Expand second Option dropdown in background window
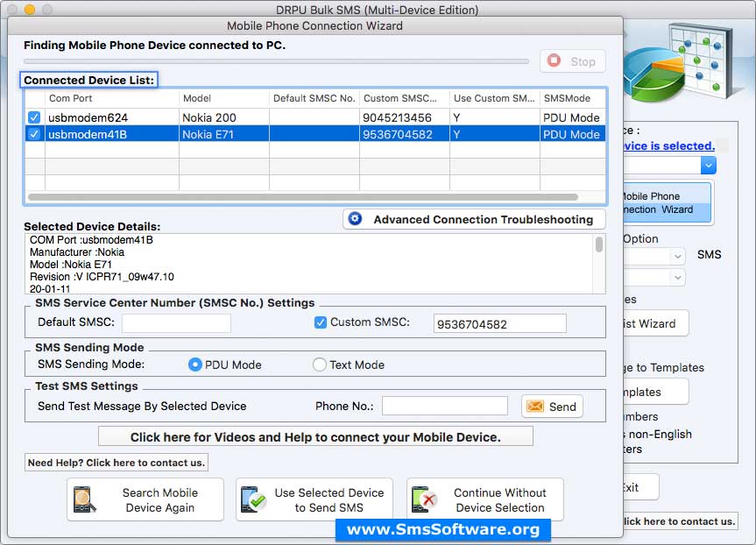Viewport: 756px width, 545px height. point(677,278)
